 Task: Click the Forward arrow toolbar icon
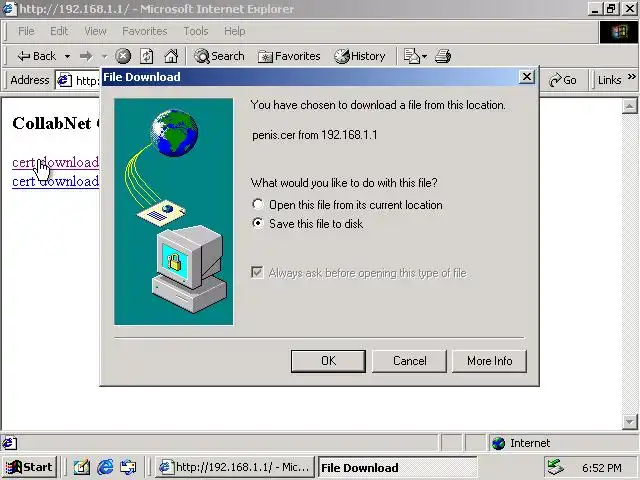pos(86,56)
